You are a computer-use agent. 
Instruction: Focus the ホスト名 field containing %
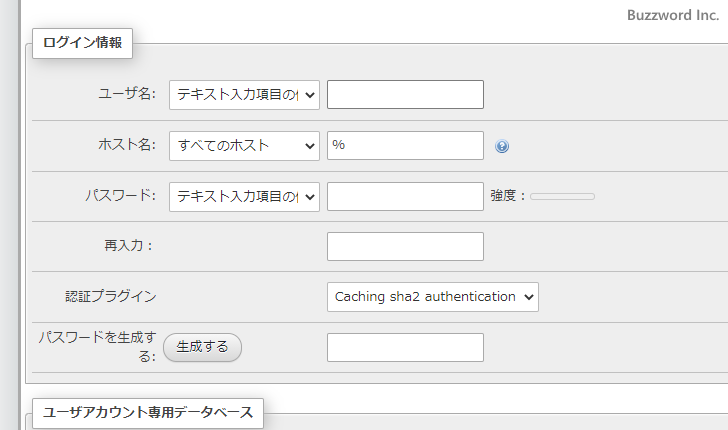pyautogui.click(x=405, y=145)
